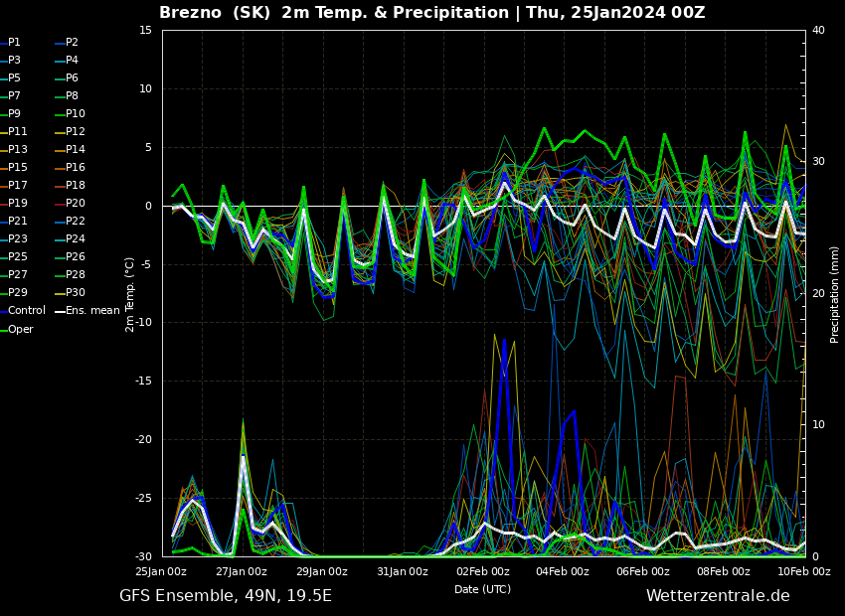
Task: Click the Precipitation (mm) axis label
Action: tap(835, 294)
